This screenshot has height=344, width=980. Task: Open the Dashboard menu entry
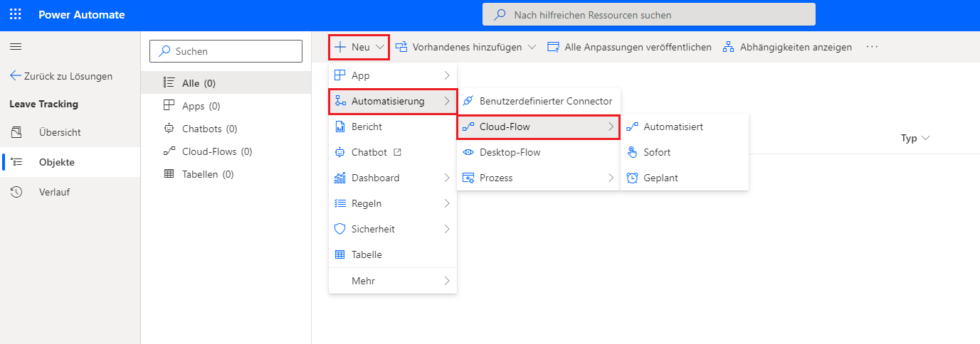(x=375, y=178)
